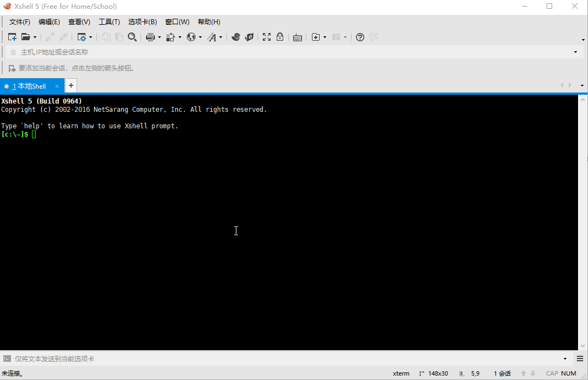
Task: Expand the Print dropdown arrow
Action: point(159,37)
